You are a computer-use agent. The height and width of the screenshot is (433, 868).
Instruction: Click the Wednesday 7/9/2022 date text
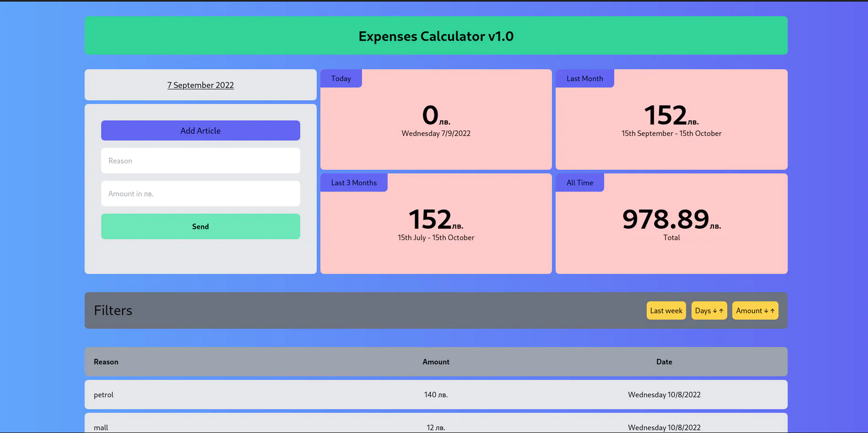tap(436, 133)
